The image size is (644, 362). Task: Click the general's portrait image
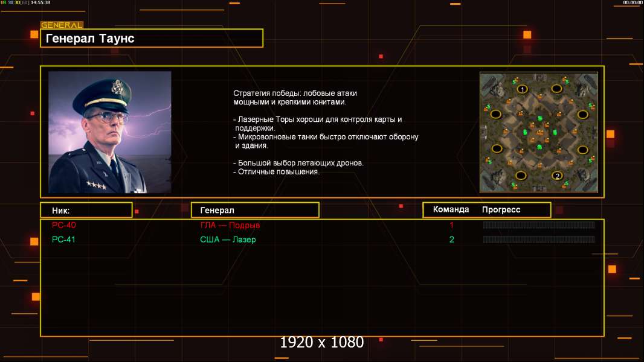point(110,132)
